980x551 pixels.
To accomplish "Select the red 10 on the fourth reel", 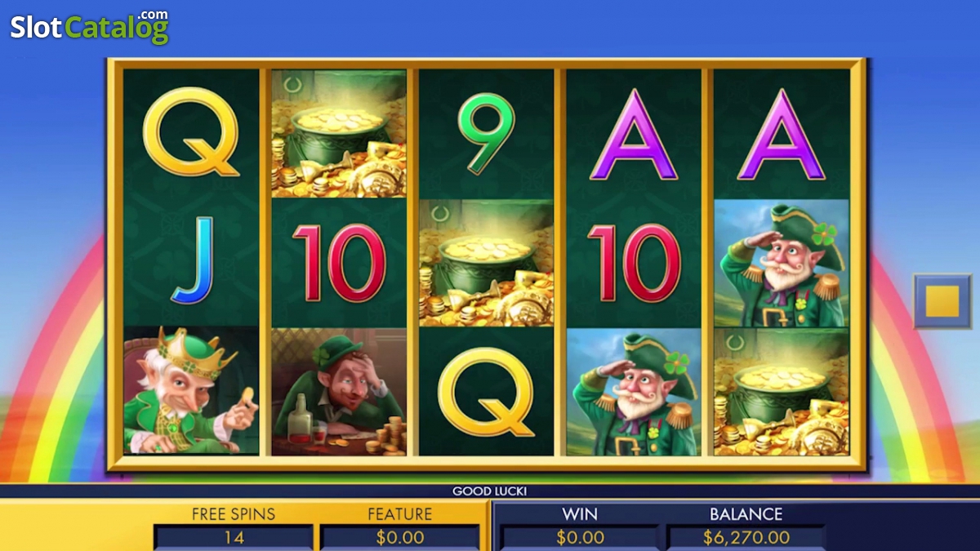I will 634,263.
